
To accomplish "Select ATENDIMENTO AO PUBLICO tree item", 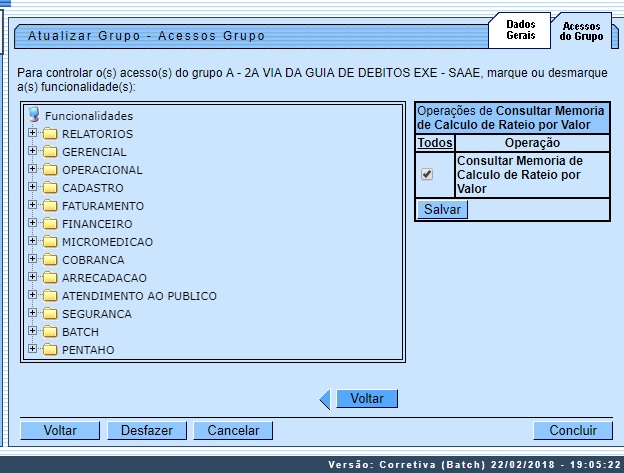I will pyautogui.click(x=139, y=296).
